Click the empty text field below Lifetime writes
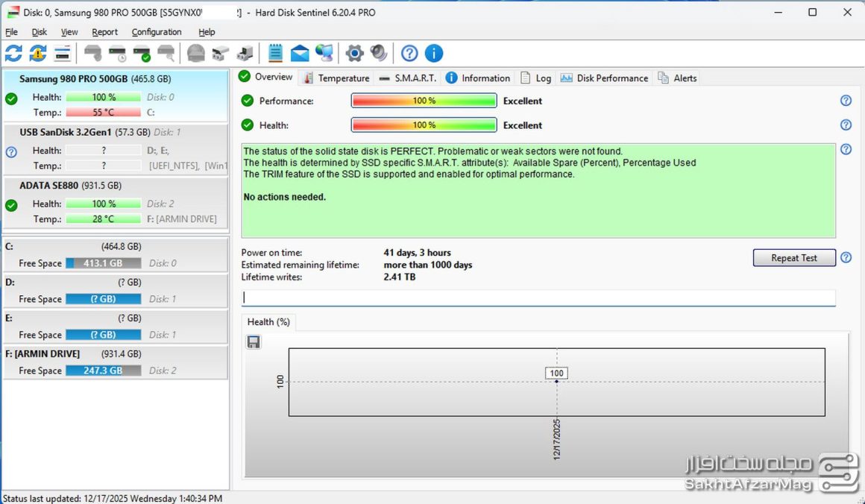 538,297
